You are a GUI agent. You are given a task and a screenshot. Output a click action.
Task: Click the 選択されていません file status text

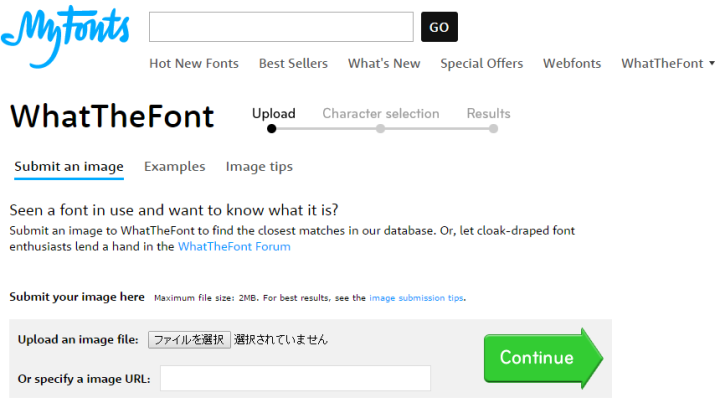tap(281, 340)
